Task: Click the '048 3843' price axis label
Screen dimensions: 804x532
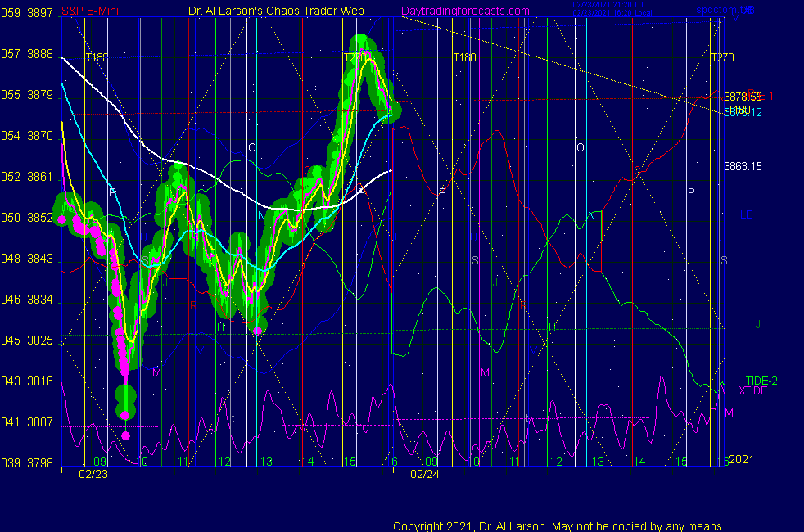Action: pyautogui.click(x=27, y=259)
